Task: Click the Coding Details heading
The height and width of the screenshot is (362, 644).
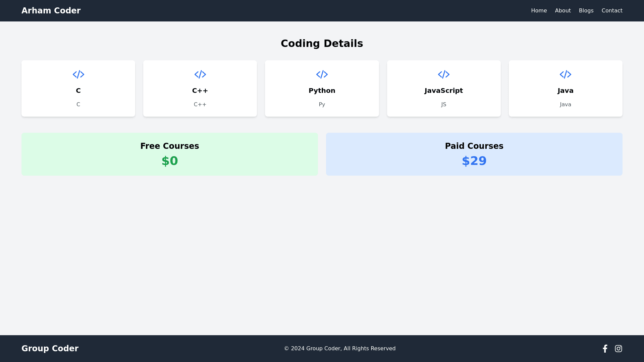Action: (x=322, y=44)
